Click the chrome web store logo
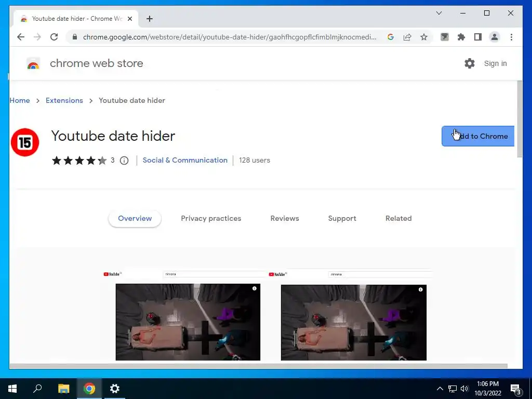The image size is (532, 399). [x=33, y=63]
